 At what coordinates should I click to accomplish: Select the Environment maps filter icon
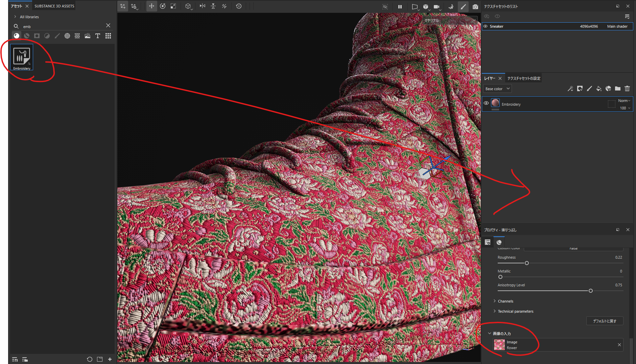pyautogui.click(x=88, y=36)
